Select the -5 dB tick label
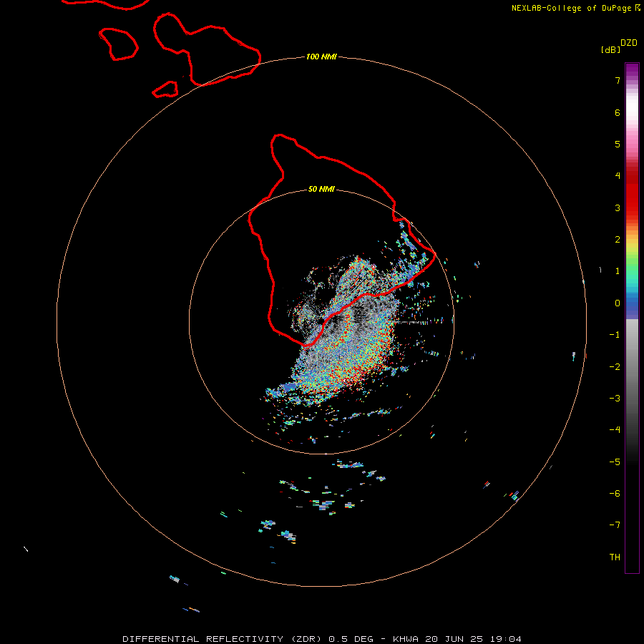The image size is (644, 644). [615, 462]
